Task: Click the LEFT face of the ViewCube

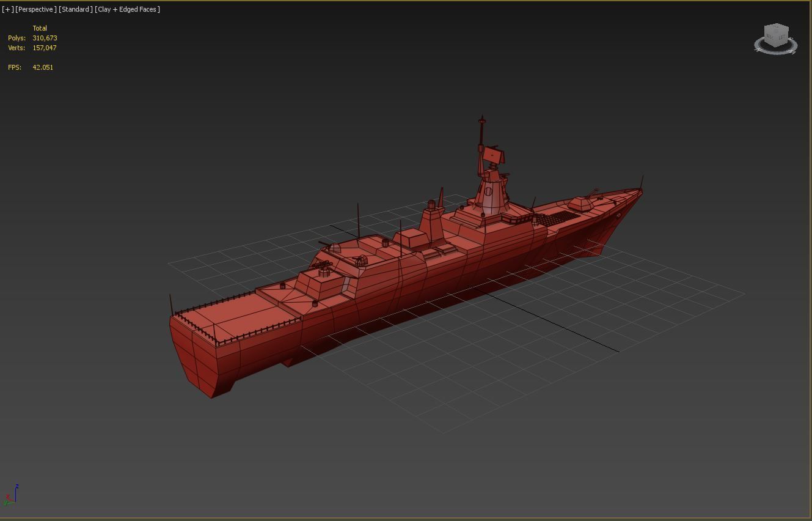Action: (x=781, y=38)
